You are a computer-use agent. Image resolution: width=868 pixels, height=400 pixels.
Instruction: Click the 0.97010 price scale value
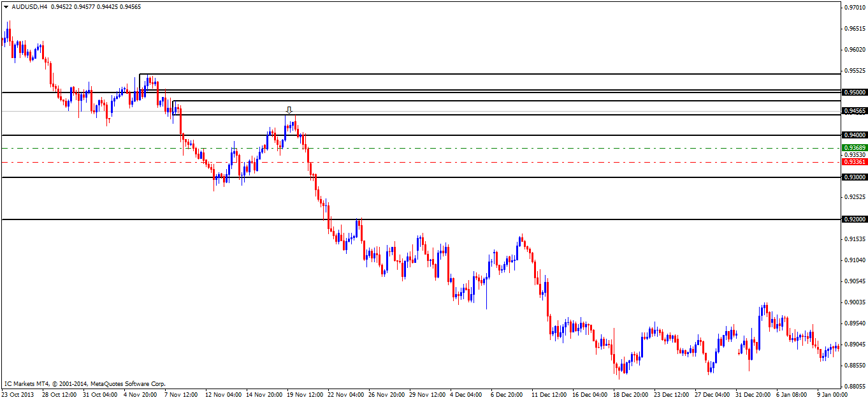pos(855,8)
